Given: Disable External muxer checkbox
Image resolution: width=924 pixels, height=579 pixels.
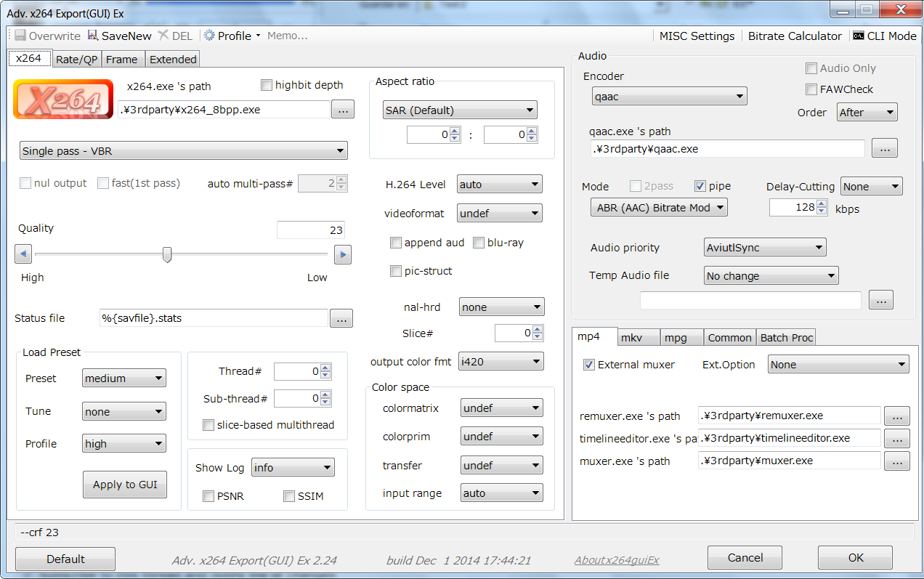Looking at the screenshot, I should pyautogui.click(x=589, y=365).
